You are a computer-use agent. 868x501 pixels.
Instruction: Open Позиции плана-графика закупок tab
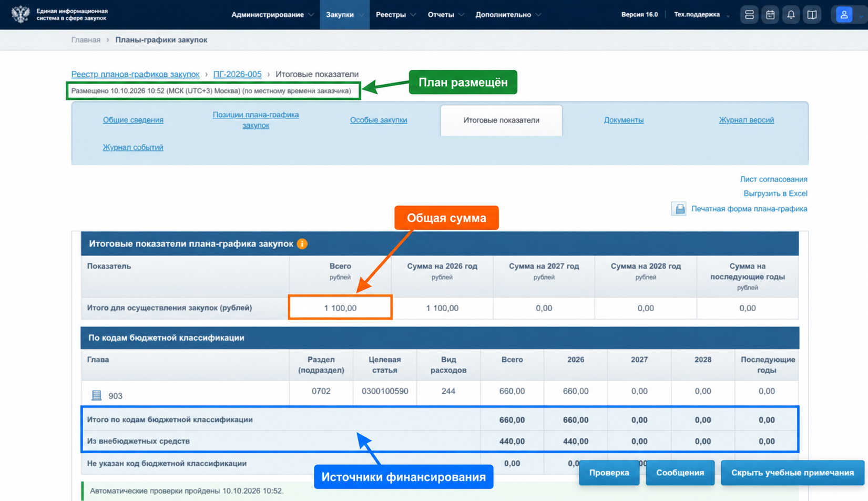[256, 120]
